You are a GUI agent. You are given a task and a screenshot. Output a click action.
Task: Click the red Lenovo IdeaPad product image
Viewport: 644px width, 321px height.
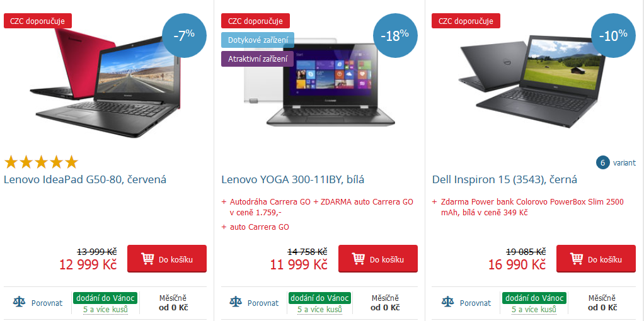[x=106, y=82]
